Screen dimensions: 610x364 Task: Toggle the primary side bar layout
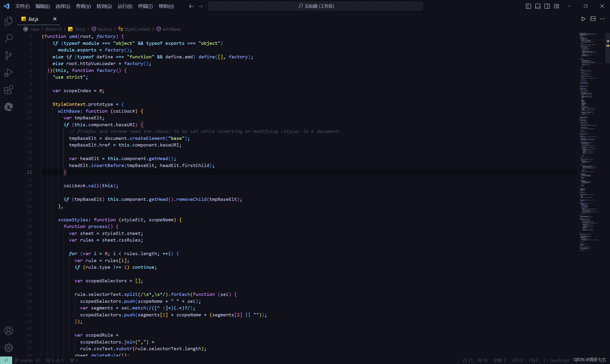coord(528,6)
